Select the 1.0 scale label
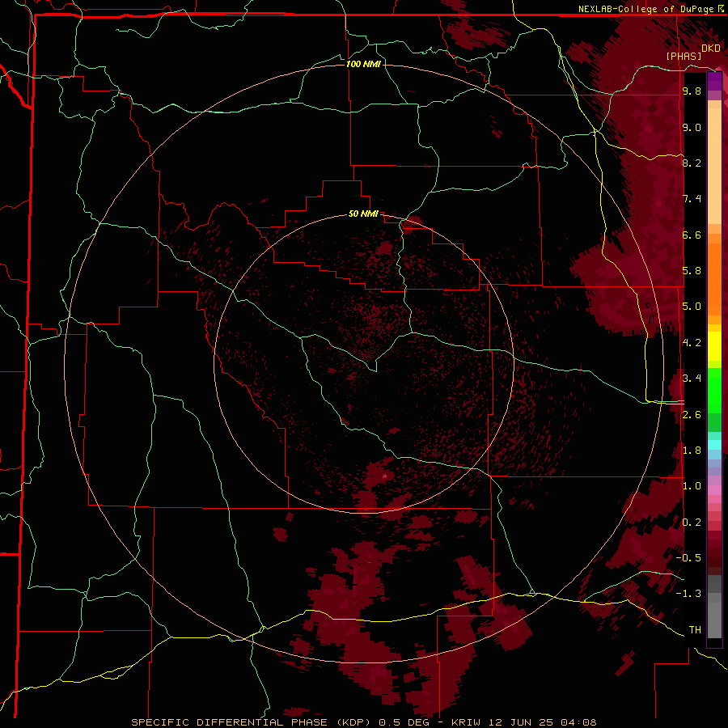Viewport: 728px width, 728px height. [x=692, y=486]
